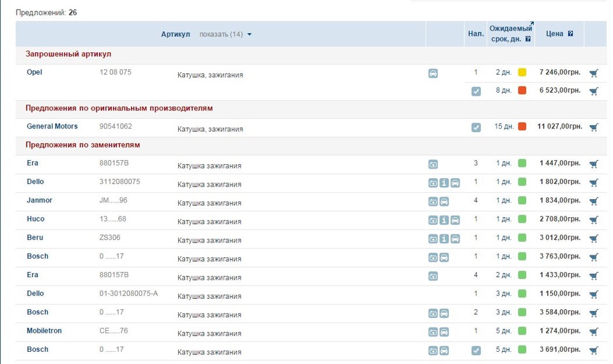
Task: Add Opel 6 523,00грн. offer to cart
Action: (x=594, y=91)
